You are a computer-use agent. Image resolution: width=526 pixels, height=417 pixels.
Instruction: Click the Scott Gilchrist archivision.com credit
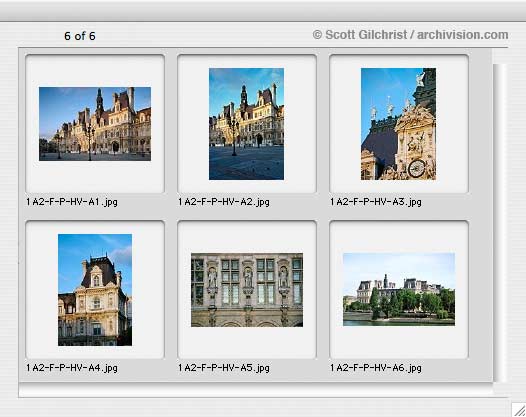[410, 35]
